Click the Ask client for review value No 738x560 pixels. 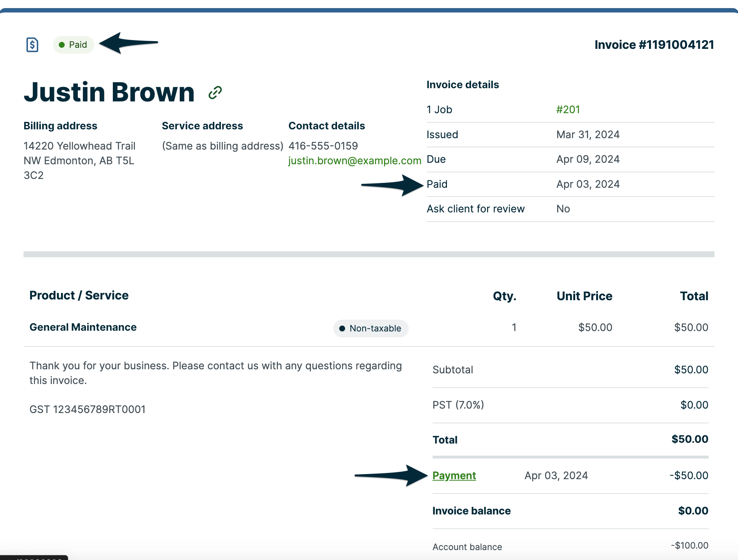(x=563, y=209)
